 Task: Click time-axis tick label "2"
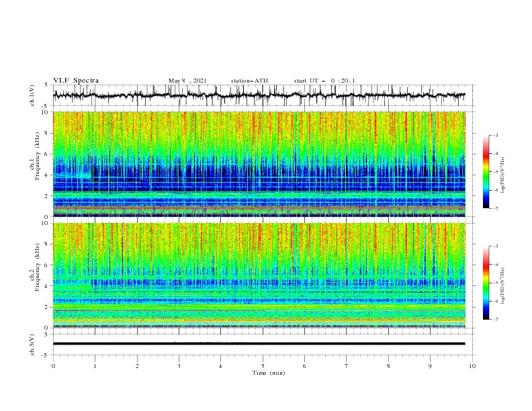point(137,366)
